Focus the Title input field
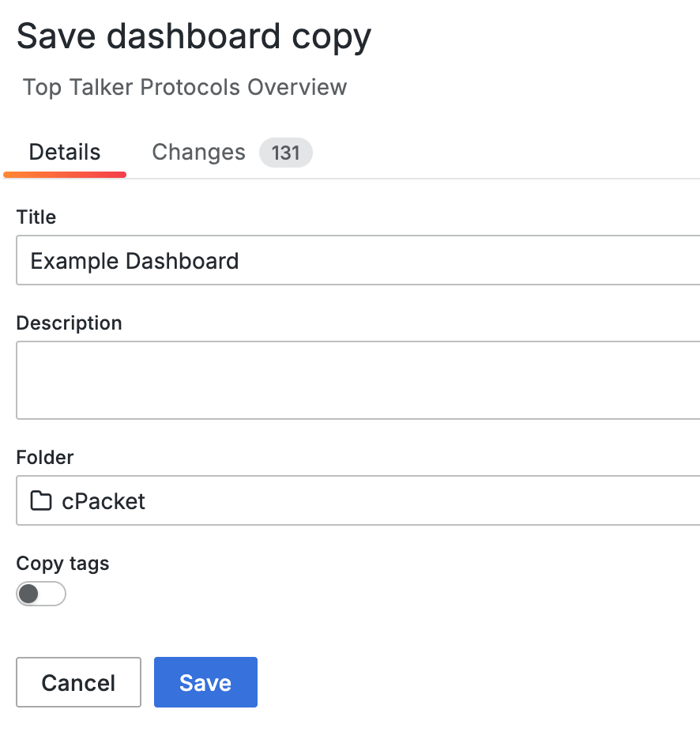700x732 pixels. (x=358, y=260)
